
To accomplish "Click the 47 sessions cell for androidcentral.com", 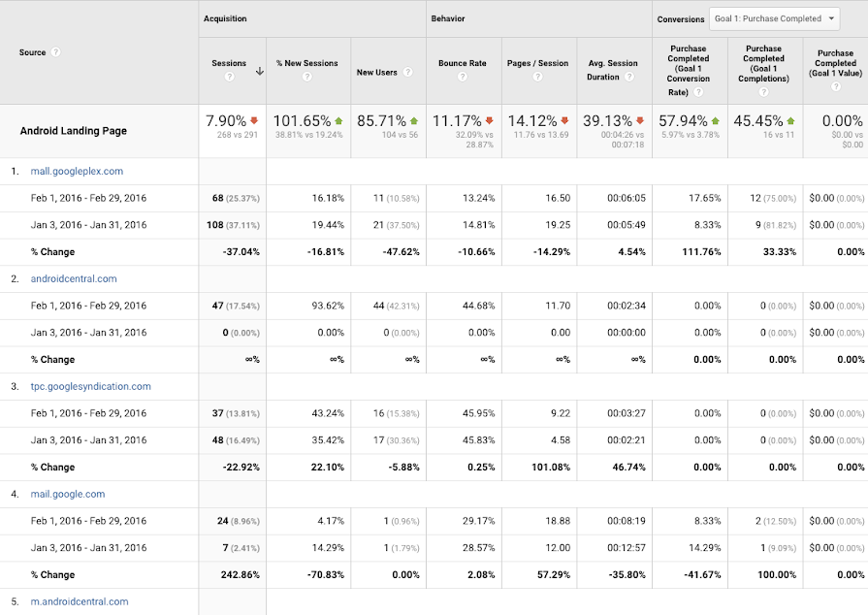I will click(x=236, y=306).
